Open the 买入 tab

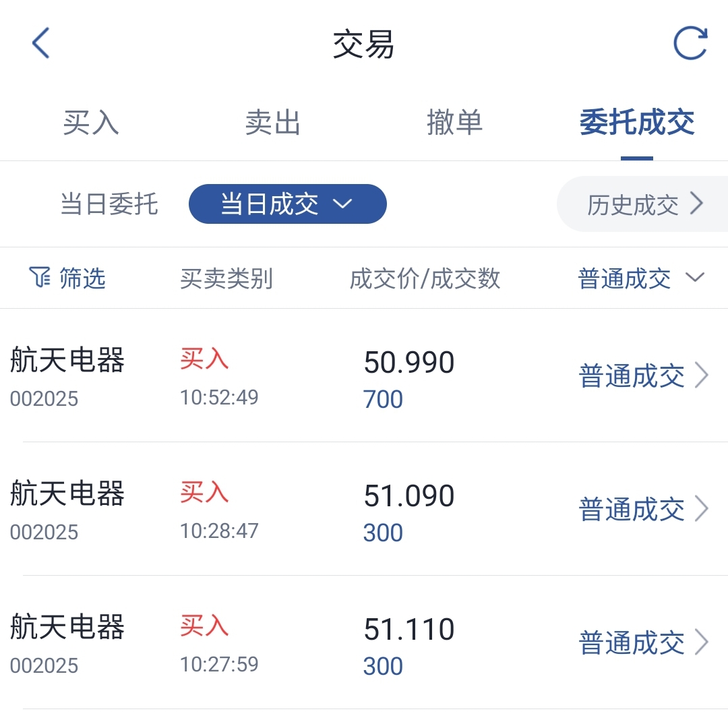(x=91, y=123)
